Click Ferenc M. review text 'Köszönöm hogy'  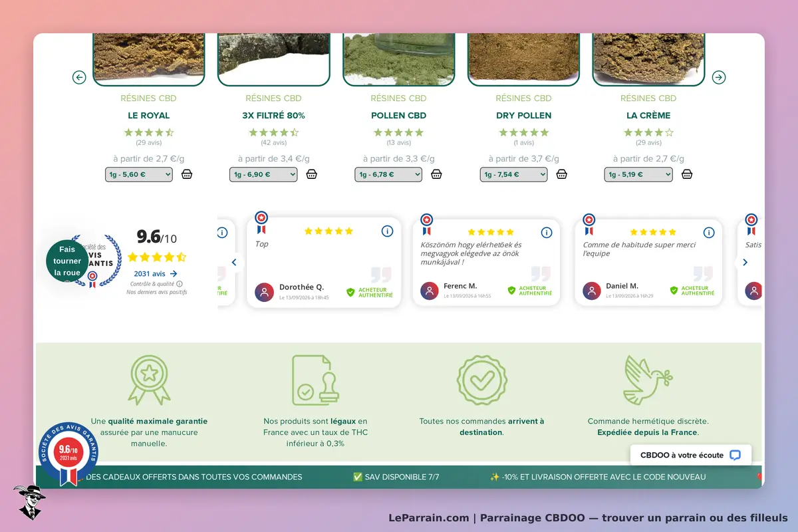coord(471,253)
